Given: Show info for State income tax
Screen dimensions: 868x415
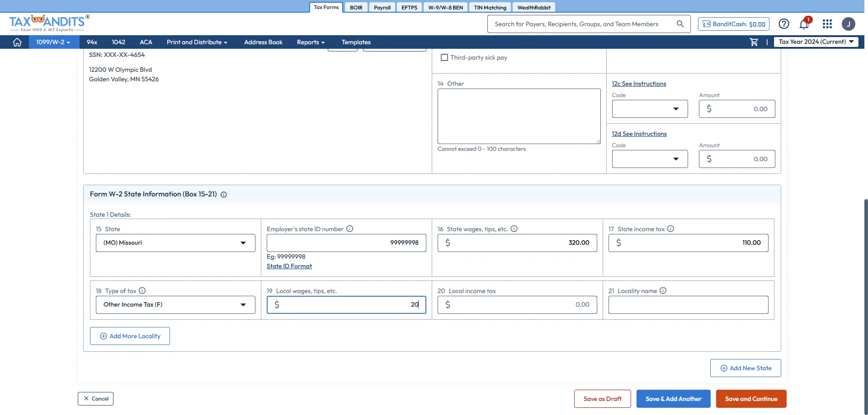Looking at the screenshot, I should [x=671, y=229].
